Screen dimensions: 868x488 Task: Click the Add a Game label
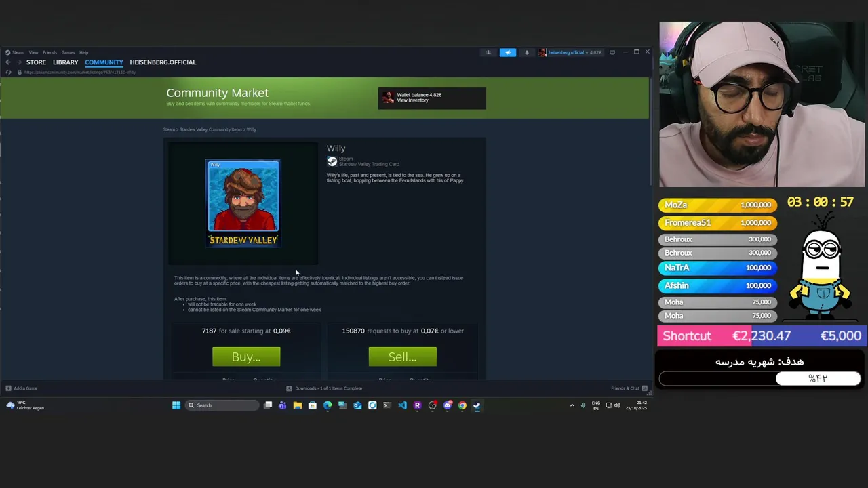(25, 388)
